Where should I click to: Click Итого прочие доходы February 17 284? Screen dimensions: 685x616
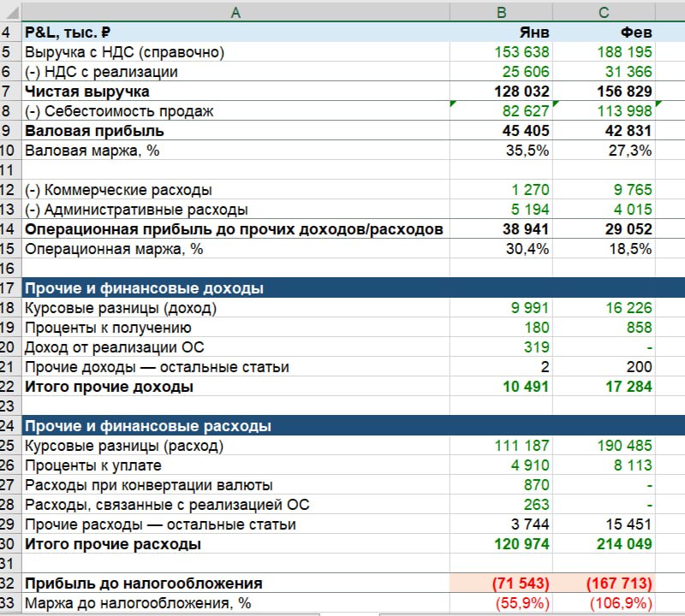[x=604, y=387]
